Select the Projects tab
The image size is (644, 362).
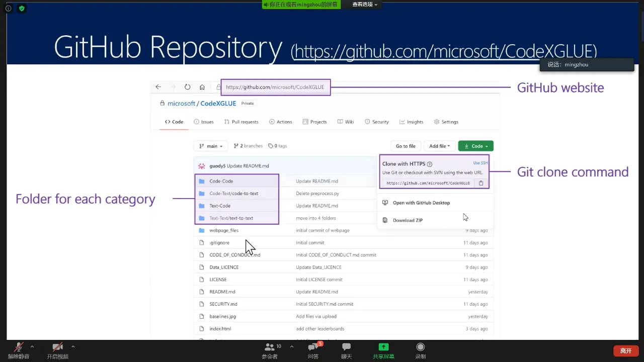[314, 122]
